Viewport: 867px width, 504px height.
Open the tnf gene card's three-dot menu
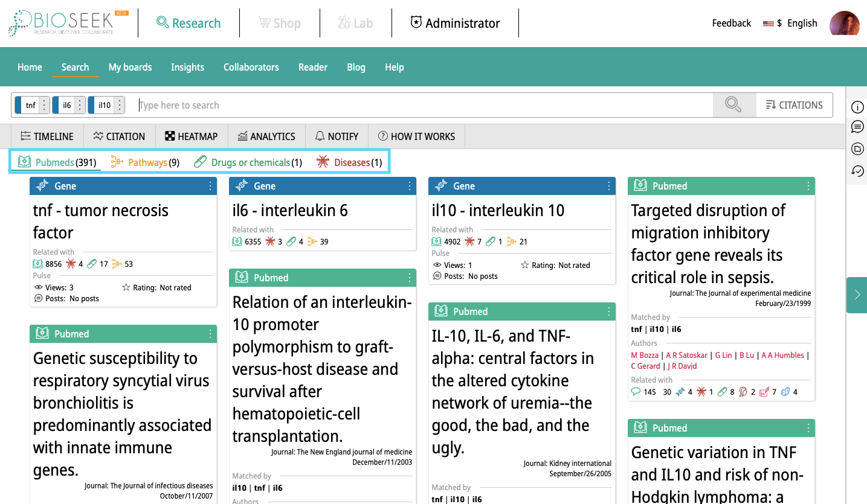[x=210, y=187]
